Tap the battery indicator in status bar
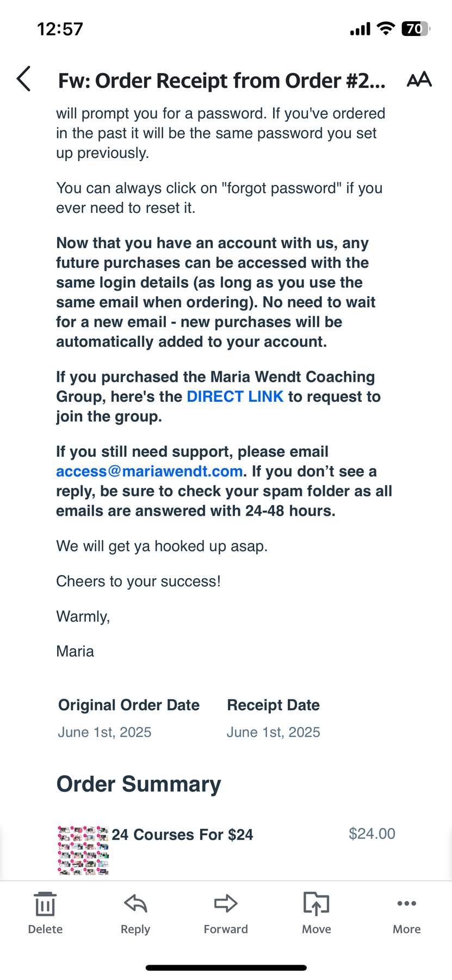452x980 pixels. pos(415,29)
